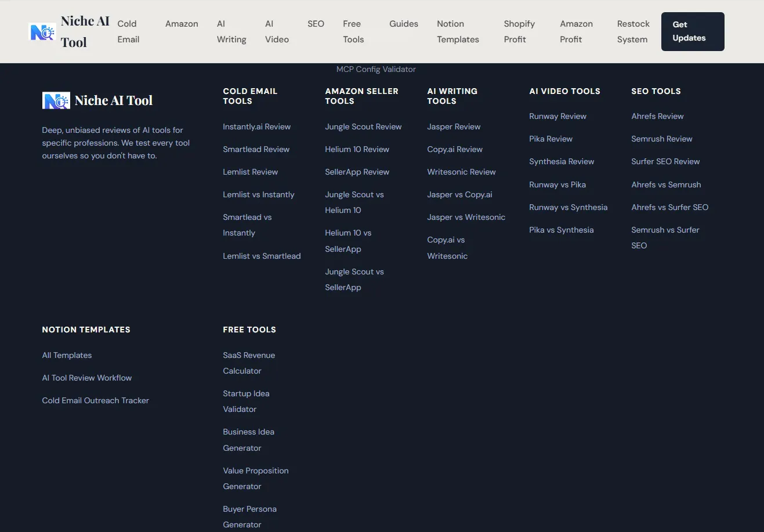764x532 pixels.
Task: Open the Lemlist Review footer link
Action: click(250, 172)
